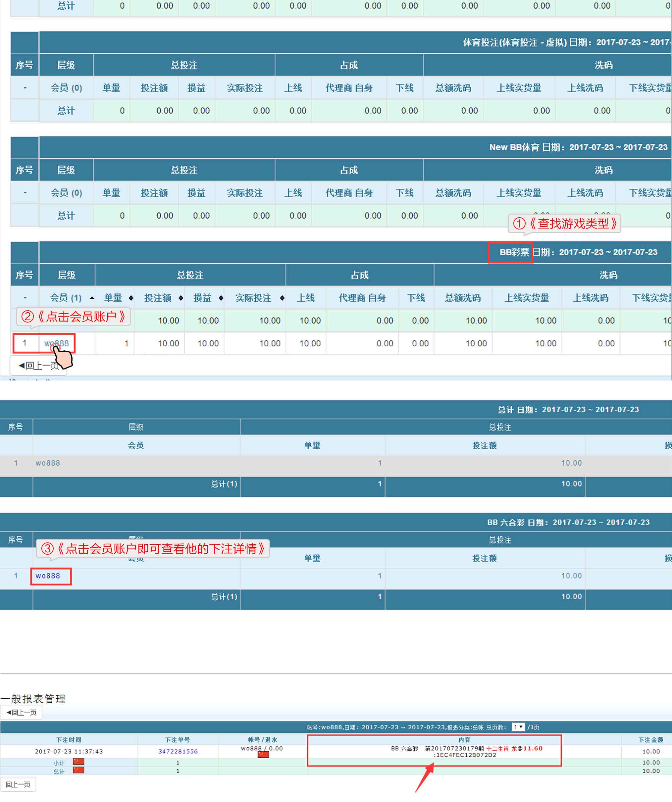Click the flag icon beside 小计
The width and height of the screenshot is (672, 802).
[x=79, y=762]
